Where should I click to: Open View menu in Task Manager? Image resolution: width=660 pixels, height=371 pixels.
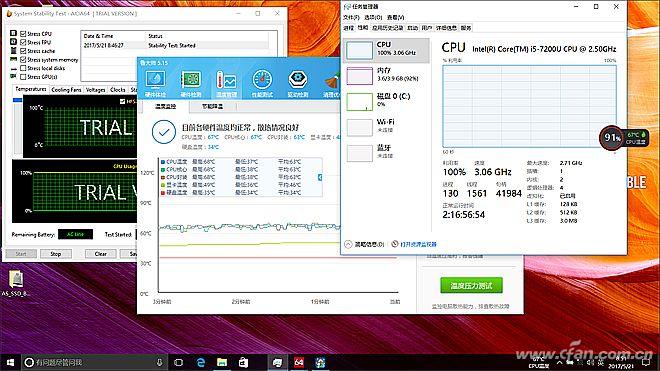pos(395,17)
